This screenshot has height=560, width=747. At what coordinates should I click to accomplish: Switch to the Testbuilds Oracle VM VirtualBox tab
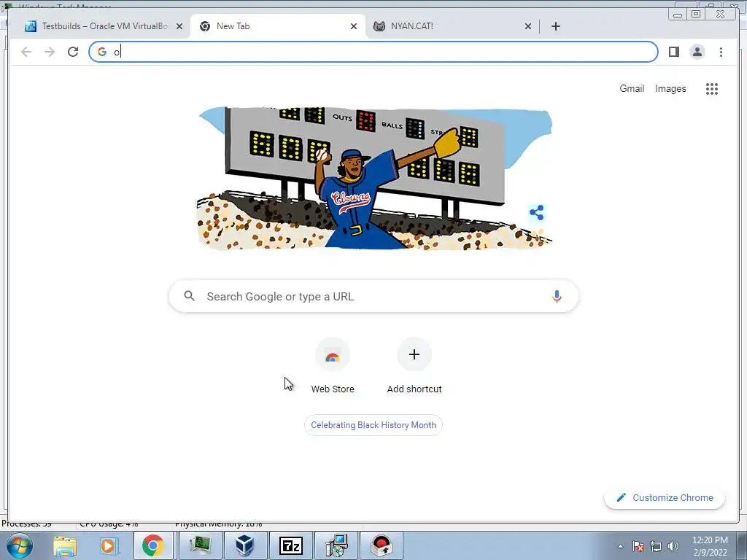pyautogui.click(x=104, y=26)
